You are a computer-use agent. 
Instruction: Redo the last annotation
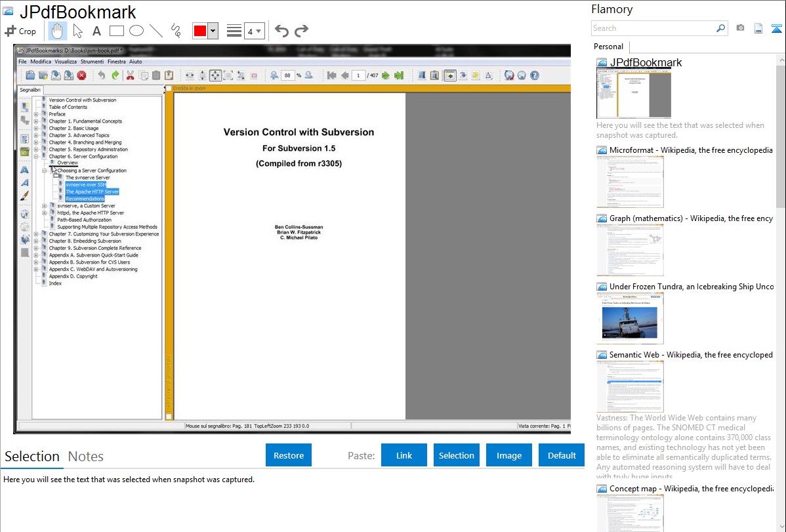click(x=301, y=31)
